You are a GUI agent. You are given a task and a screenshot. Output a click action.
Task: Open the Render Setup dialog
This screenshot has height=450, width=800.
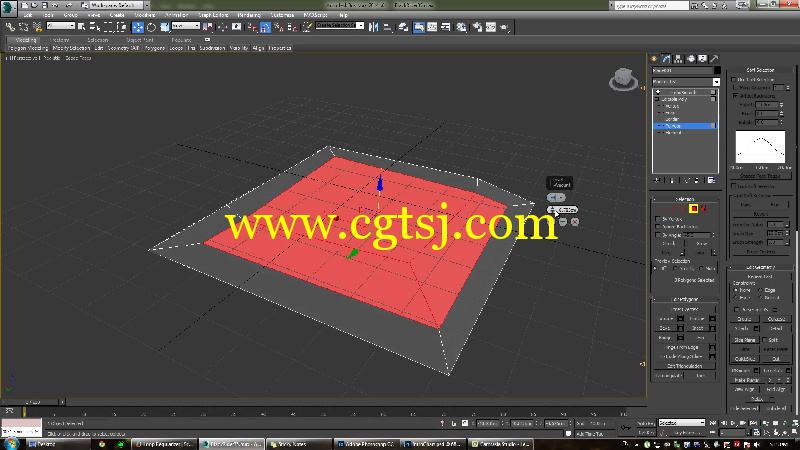click(477, 27)
